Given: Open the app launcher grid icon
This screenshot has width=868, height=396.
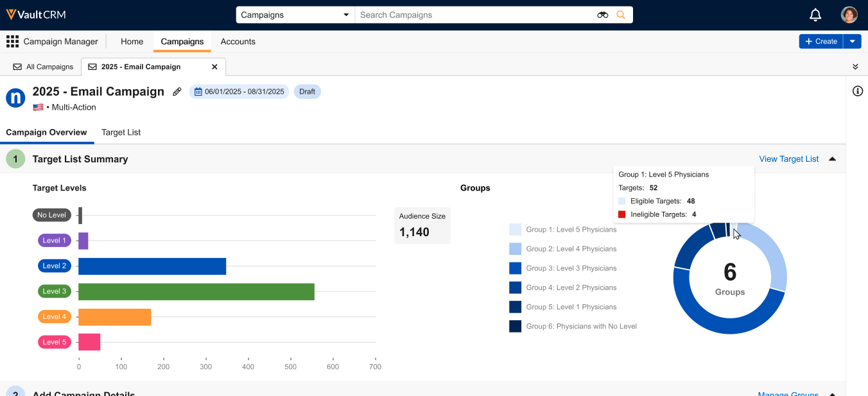Looking at the screenshot, I should [x=12, y=42].
